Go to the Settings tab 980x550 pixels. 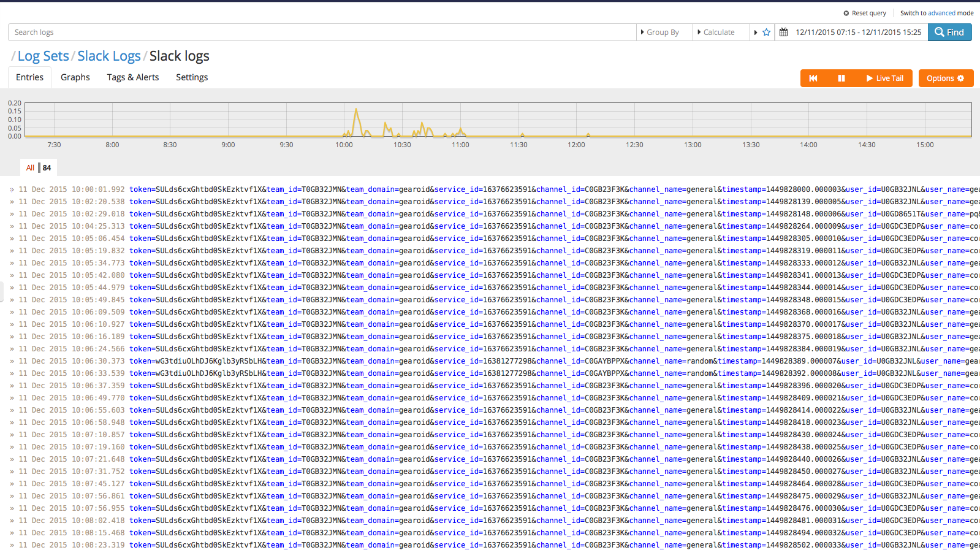click(192, 77)
